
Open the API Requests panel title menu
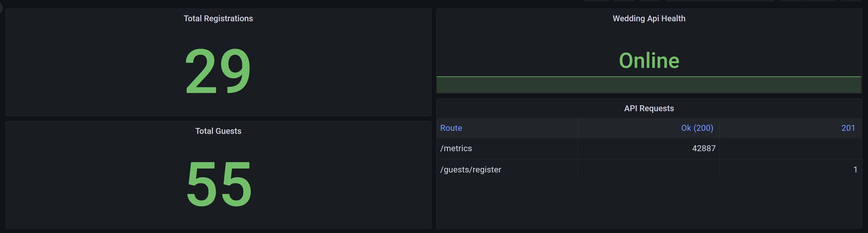[649, 108]
